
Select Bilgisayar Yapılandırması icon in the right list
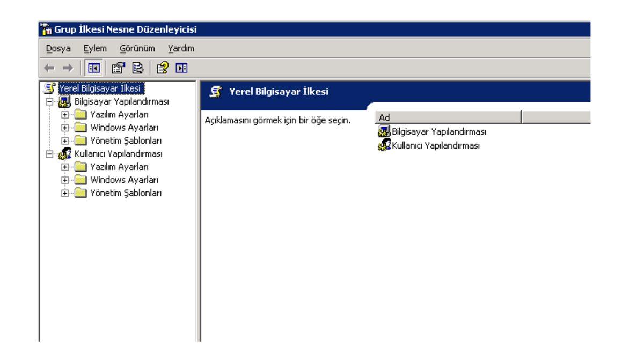coord(383,132)
